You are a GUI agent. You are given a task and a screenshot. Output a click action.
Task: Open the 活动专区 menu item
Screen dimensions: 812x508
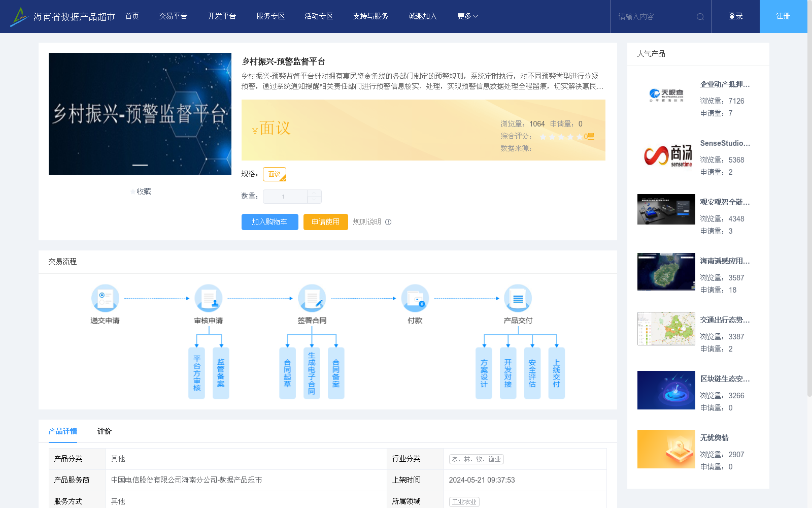319,16
